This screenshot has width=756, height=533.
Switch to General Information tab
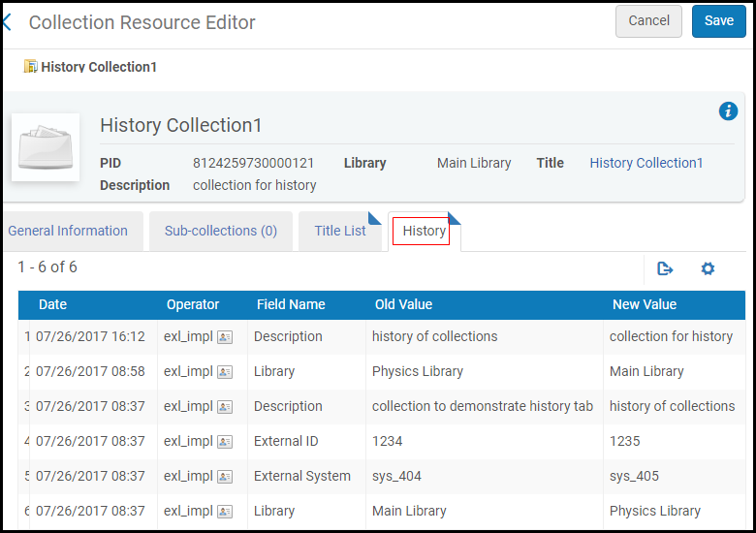coord(68,231)
